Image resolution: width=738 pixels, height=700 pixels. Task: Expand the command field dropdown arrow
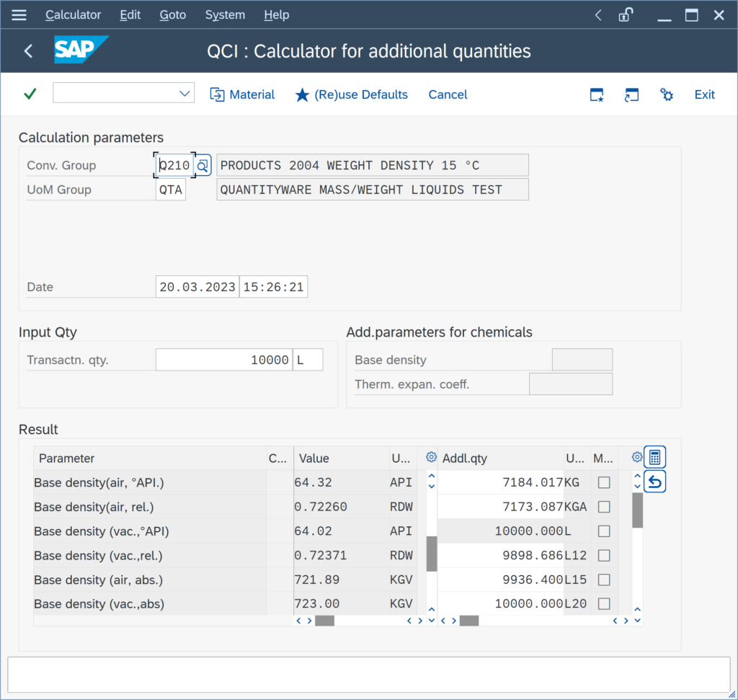pos(184,93)
